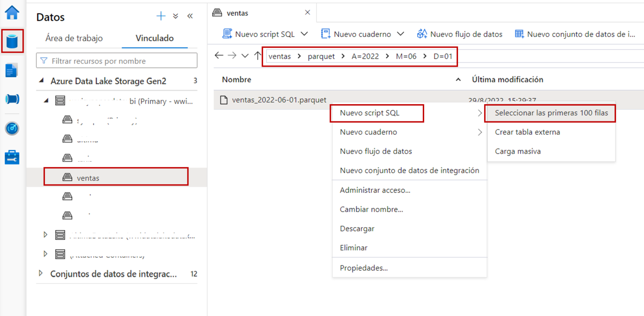
Task: Collapse Azure Data Lake Storage Gen2 node
Action: [42, 81]
